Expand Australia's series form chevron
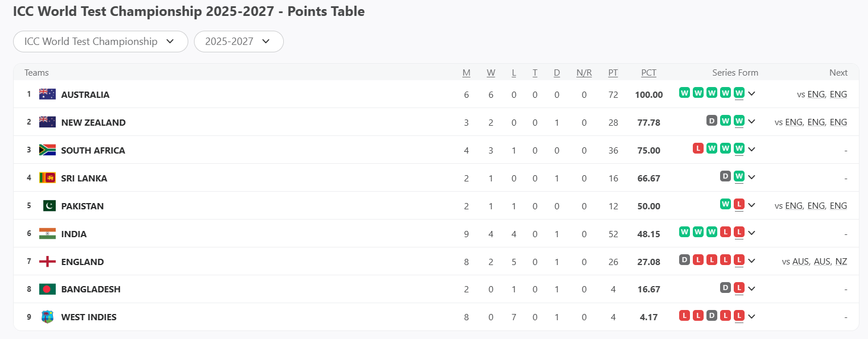Viewport: 868px width, 339px height. tap(751, 93)
